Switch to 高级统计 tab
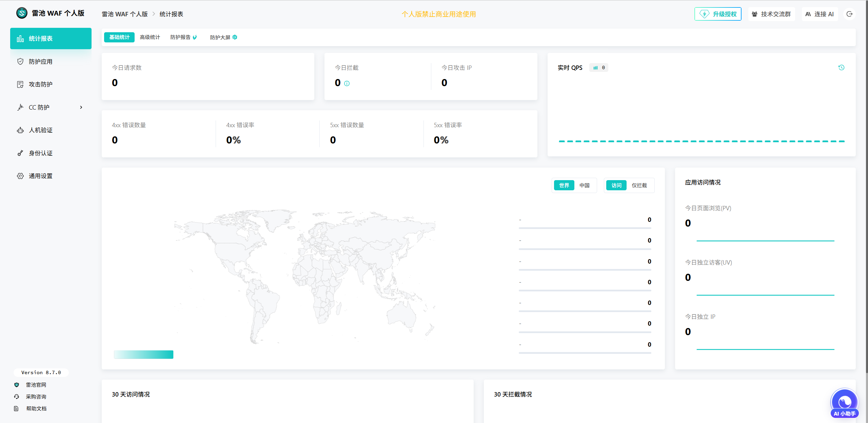 tap(150, 37)
